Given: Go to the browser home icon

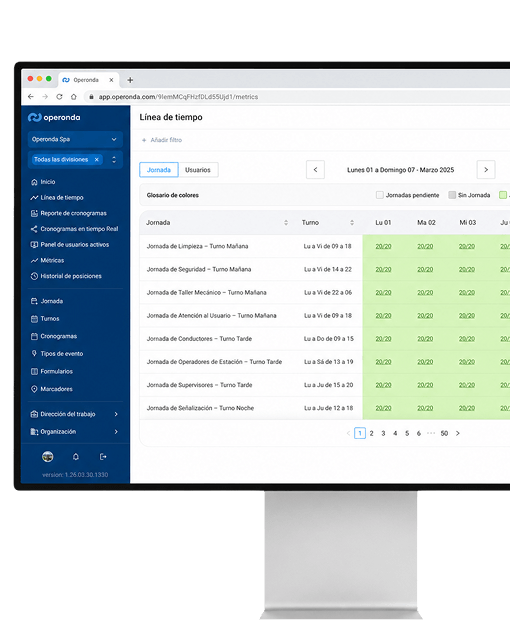Looking at the screenshot, I should [x=74, y=97].
